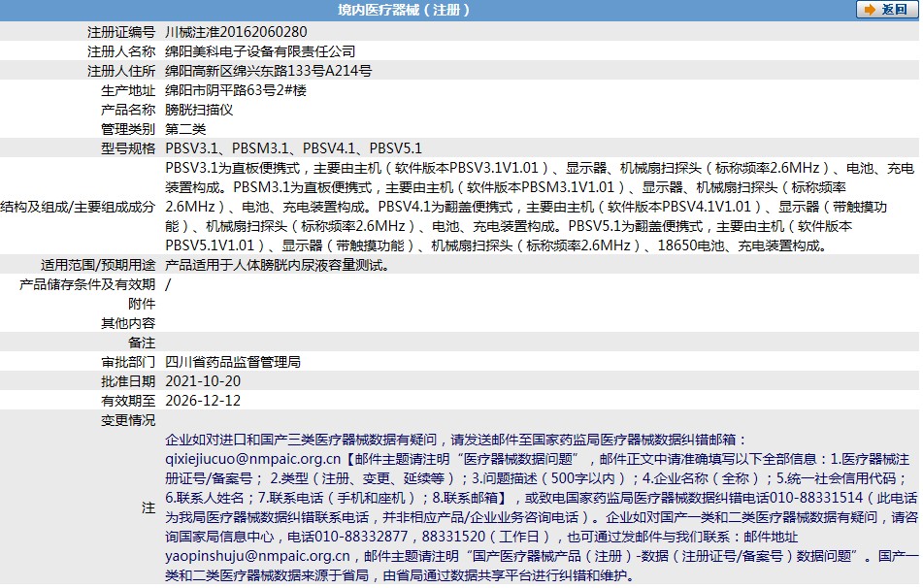Screen dimensions: 923x588
Task: Select registration number 川械注准20162060280
Action: pos(236,32)
